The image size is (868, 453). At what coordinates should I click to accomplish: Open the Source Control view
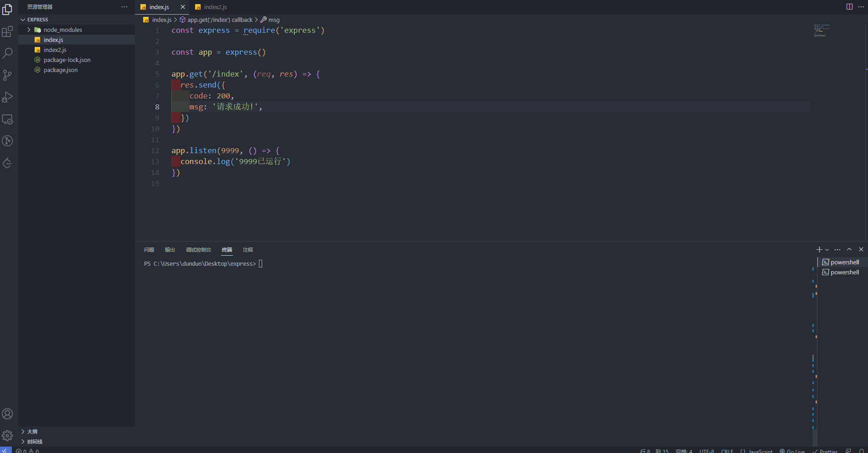7,75
